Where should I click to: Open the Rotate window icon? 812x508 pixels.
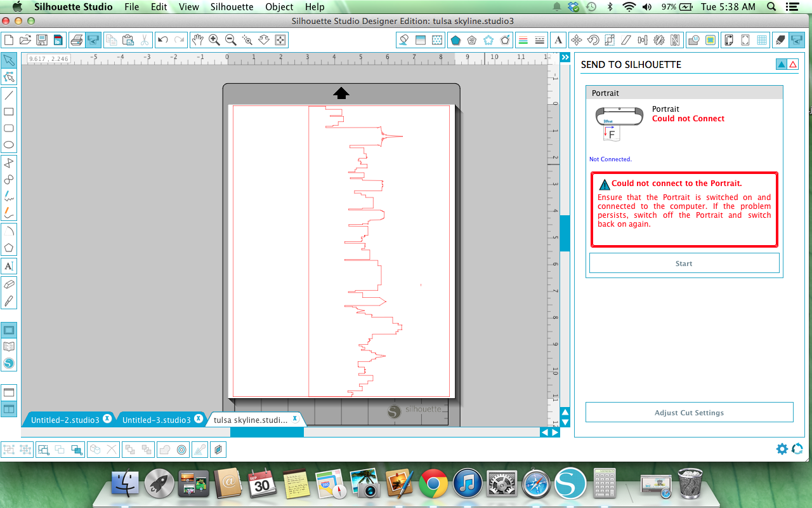(x=593, y=40)
